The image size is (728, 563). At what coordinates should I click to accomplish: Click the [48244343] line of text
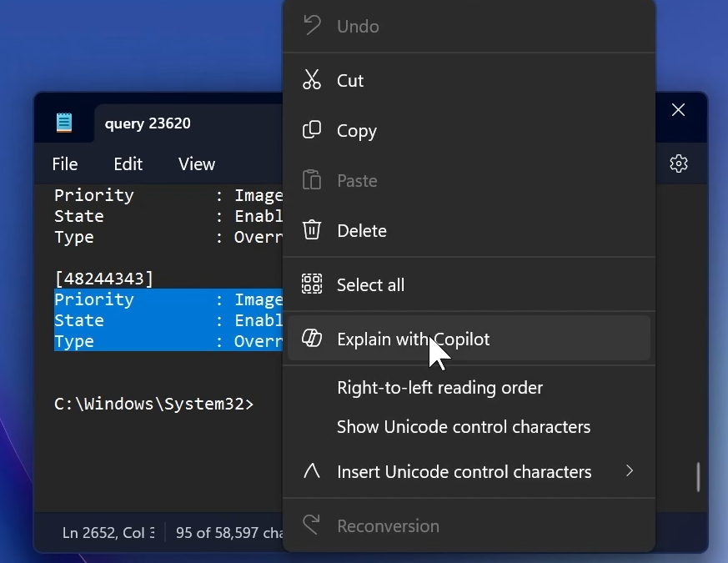coord(104,279)
